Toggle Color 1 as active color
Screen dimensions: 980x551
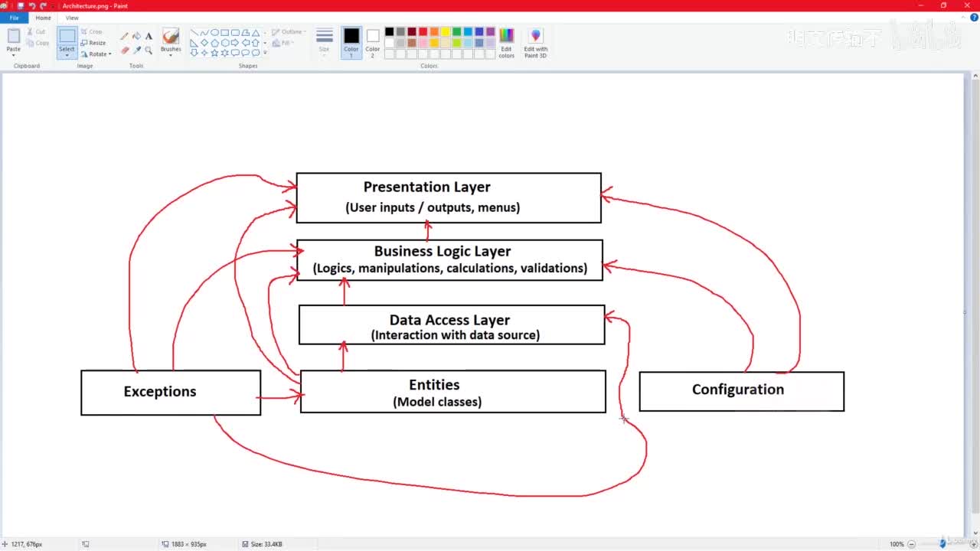point(351,43)
